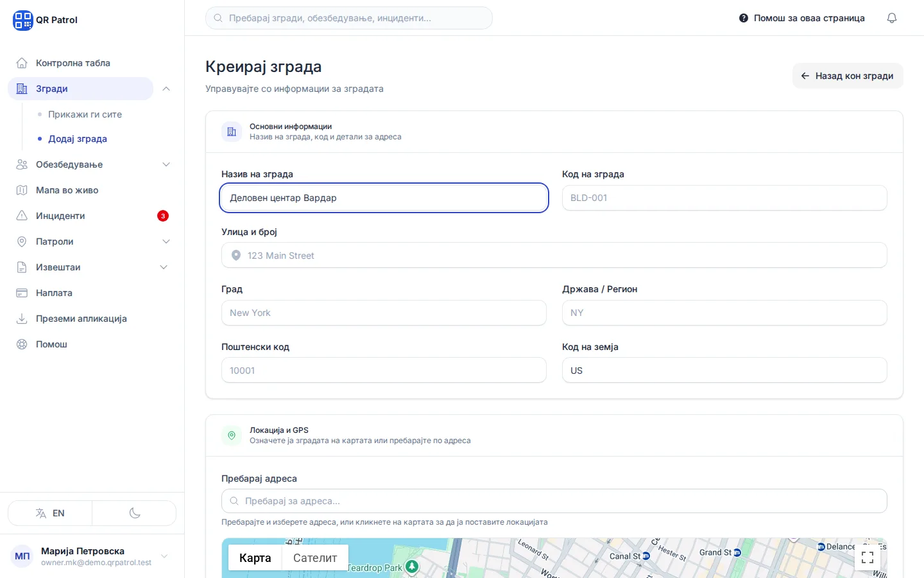Switch language using the EN button

pos(50,513)
